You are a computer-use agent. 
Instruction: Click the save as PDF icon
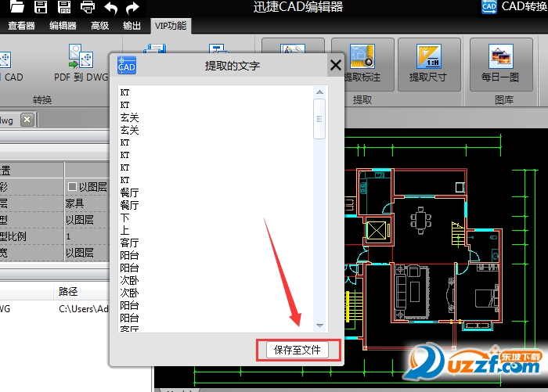click(64, 6)
